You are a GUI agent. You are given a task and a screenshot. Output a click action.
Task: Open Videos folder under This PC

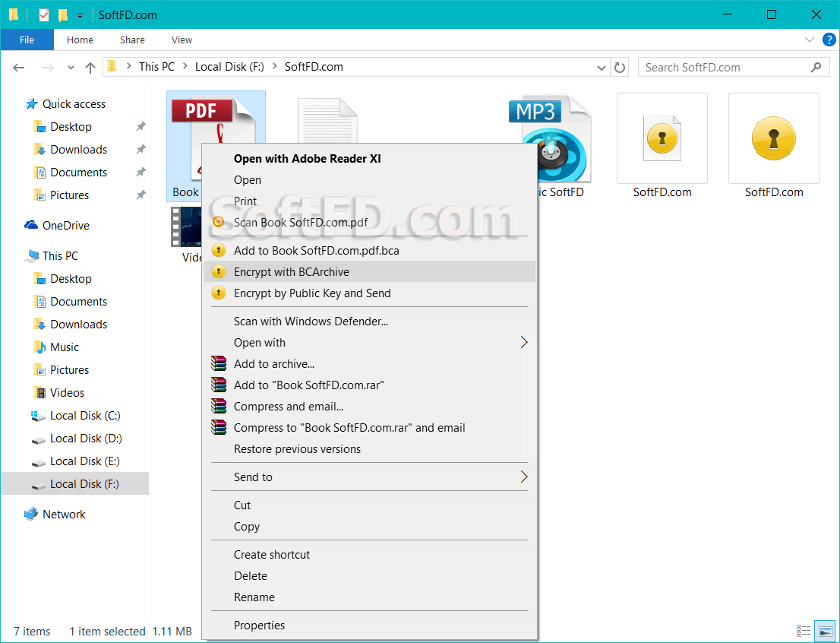[67, 393]
